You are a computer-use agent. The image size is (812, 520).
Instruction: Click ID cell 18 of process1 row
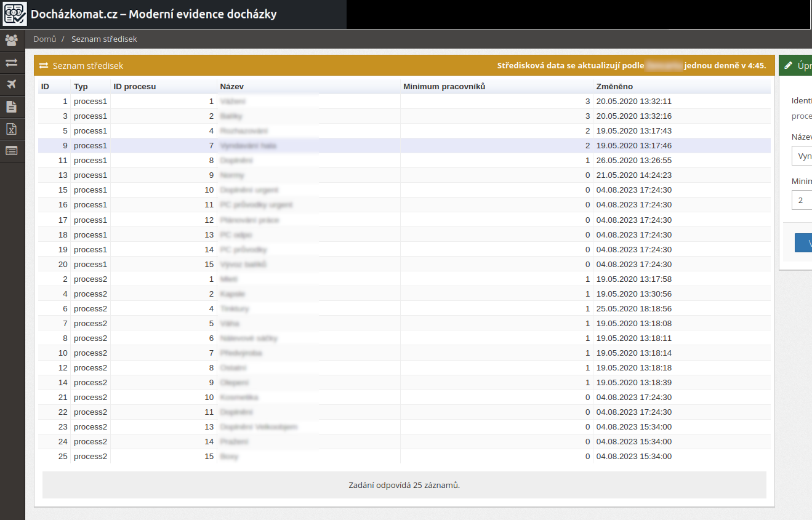point(54,234)
